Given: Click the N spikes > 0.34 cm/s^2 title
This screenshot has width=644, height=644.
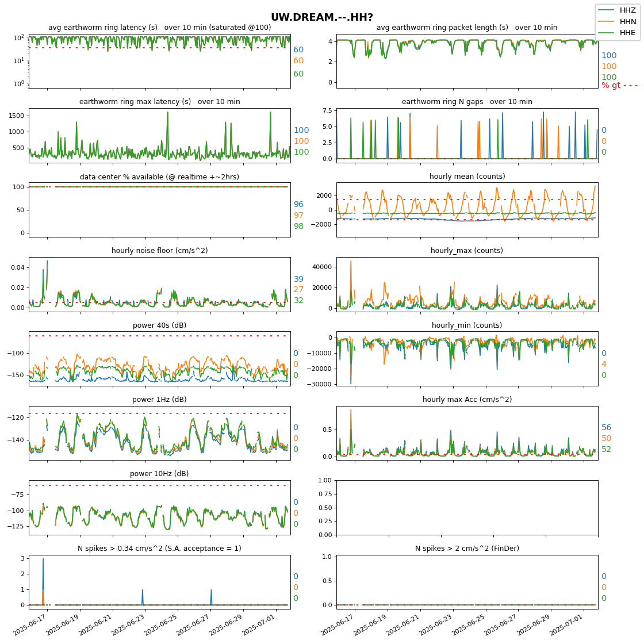Looking at the screenshot, I should point(160,549).
